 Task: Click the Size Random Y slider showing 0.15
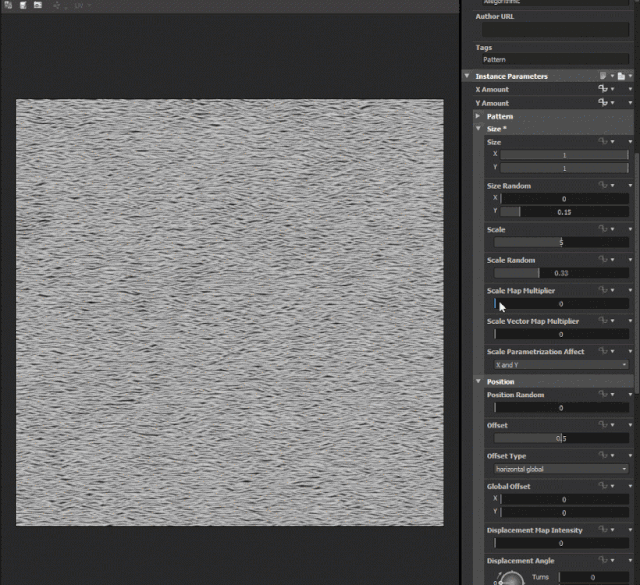coord(564,212)
